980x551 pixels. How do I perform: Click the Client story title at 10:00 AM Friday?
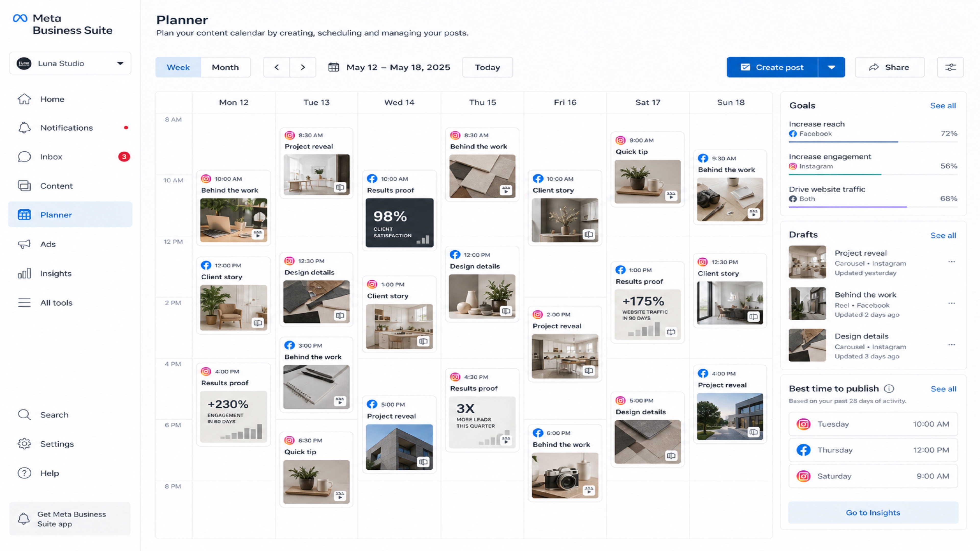(553, 190)
